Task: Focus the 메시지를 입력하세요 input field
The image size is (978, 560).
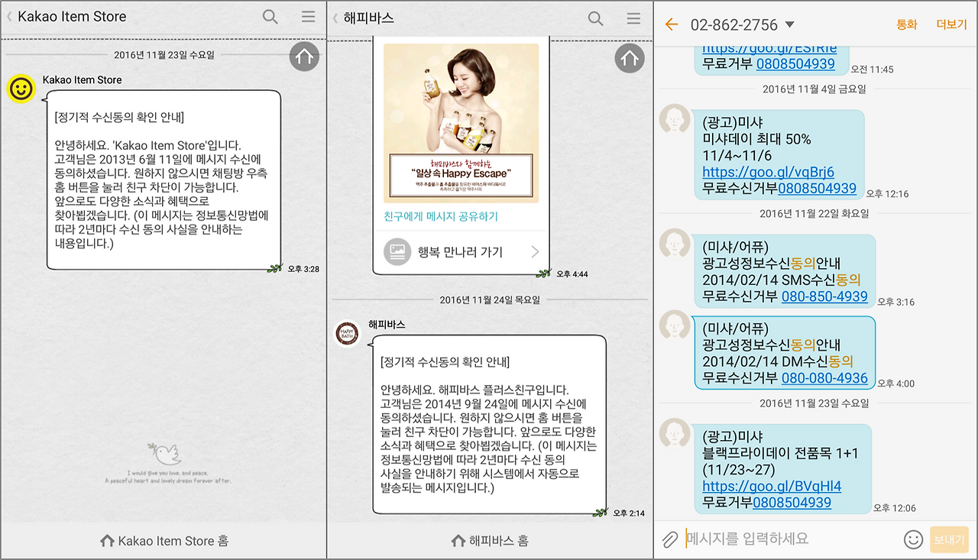Action: point(791,539)
